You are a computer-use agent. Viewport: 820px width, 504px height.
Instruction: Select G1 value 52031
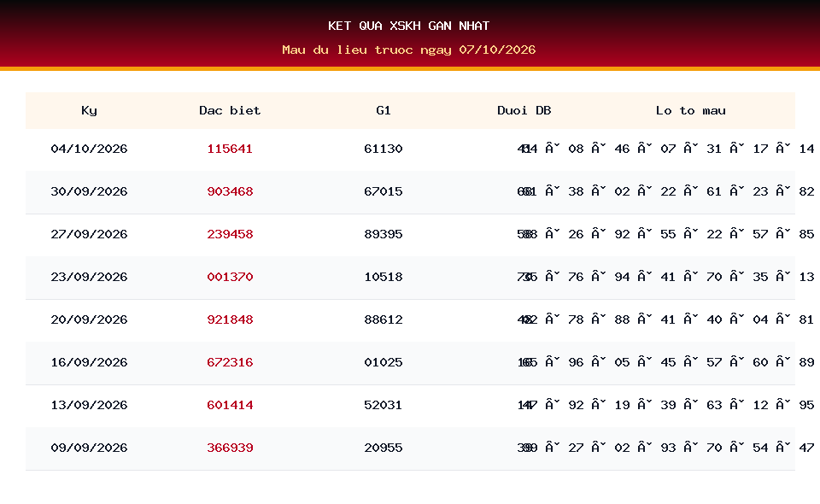(x=384, y=405)
